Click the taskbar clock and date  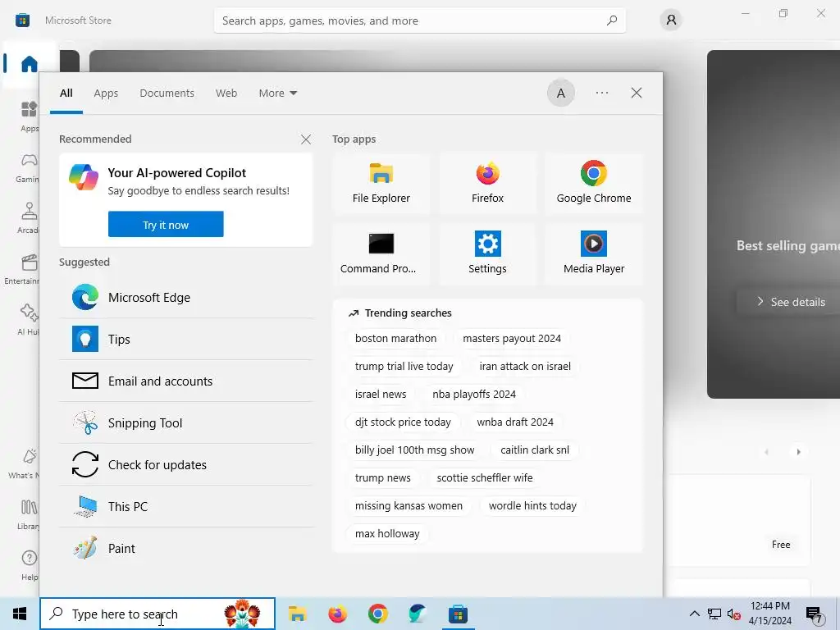point(769,614)
